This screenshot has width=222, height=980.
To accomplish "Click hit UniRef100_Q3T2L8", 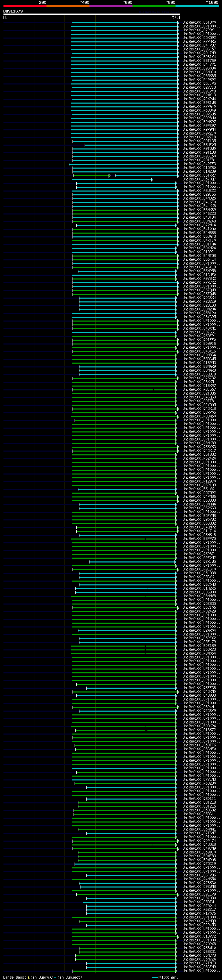I will (x=199, y=802).
